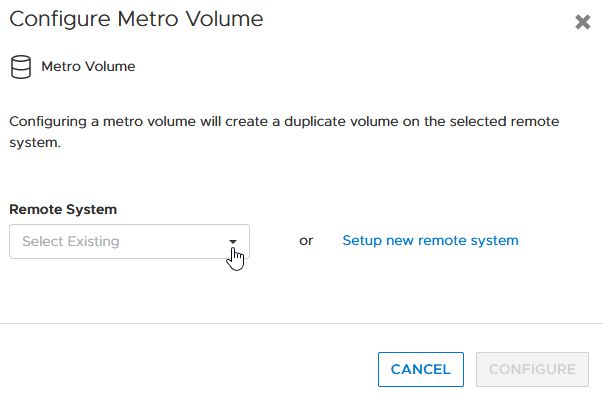This screenshot has width=603, height=397.
Task: Open the Select Existing combo box
Action: coord(130,242)
